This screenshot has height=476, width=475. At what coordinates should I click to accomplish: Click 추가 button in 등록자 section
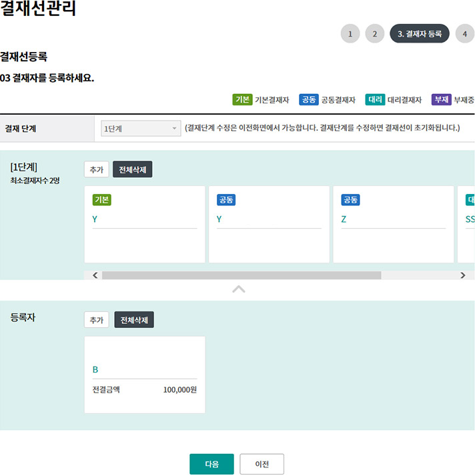96,320
